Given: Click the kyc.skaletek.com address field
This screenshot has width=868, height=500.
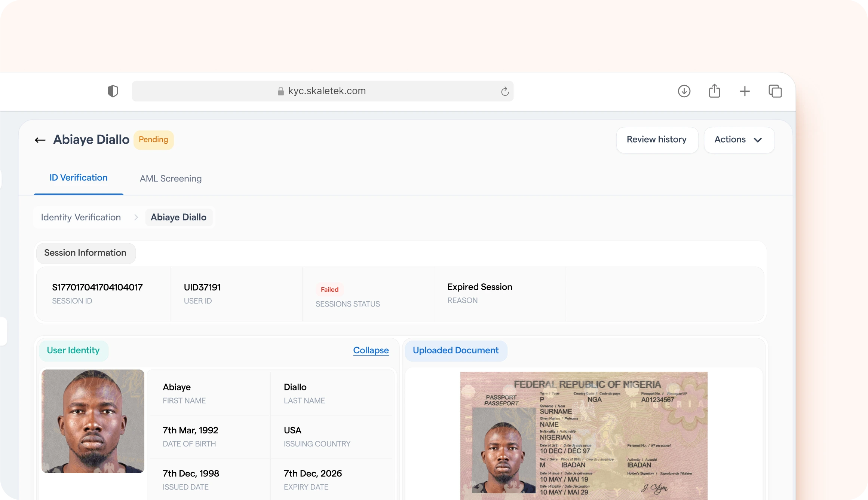Looking at the screenshot, I should [322, 91].
